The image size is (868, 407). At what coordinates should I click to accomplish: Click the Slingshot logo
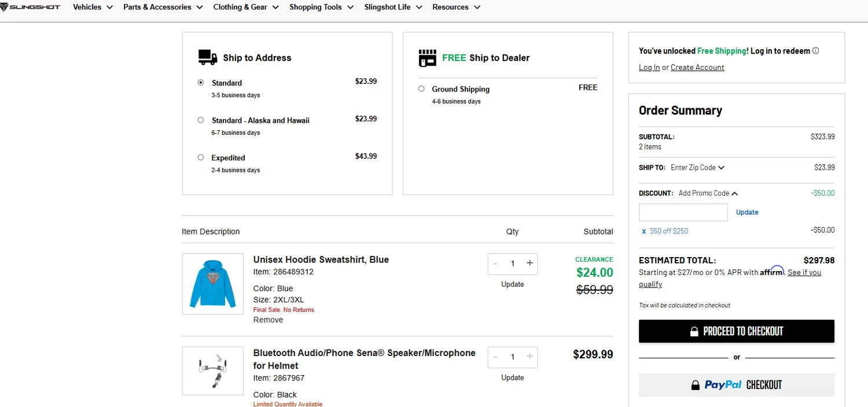[30, 7]
